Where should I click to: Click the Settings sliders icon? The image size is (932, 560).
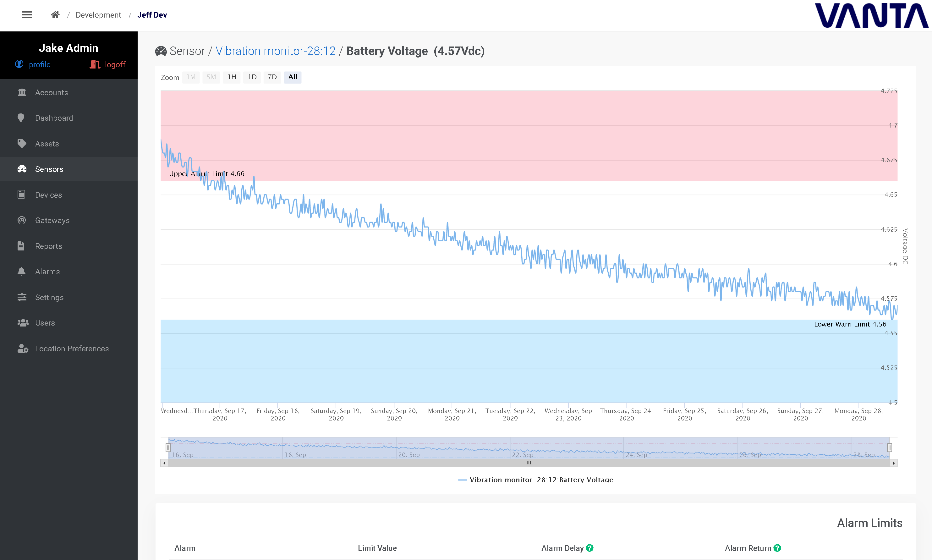click(x=22, y=297)
